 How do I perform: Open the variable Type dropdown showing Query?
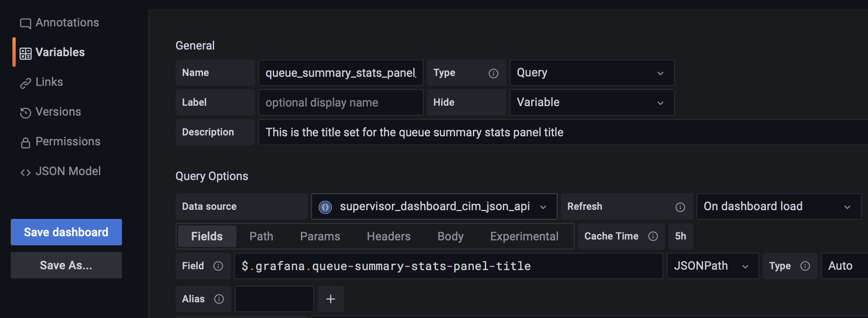pyautogui.click(x=592, y=73)
